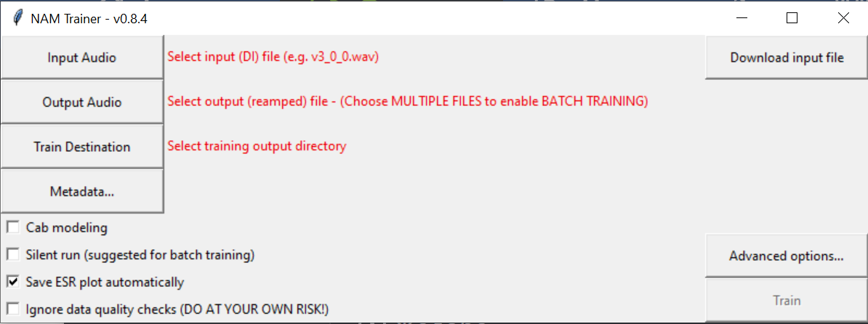Close the NAM Trainer window
This screenshot has width=868, height=324.
click(x=843, y=19)
